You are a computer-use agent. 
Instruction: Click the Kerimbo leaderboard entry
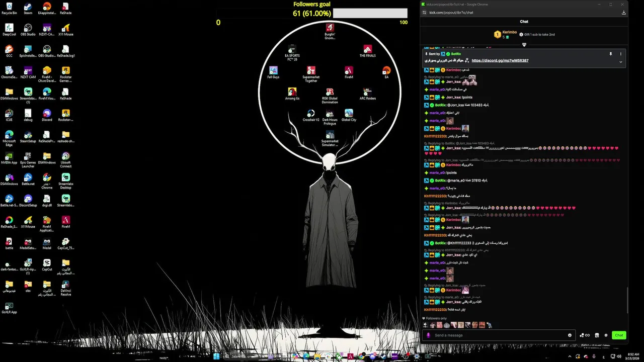click(x=505, y=34)
